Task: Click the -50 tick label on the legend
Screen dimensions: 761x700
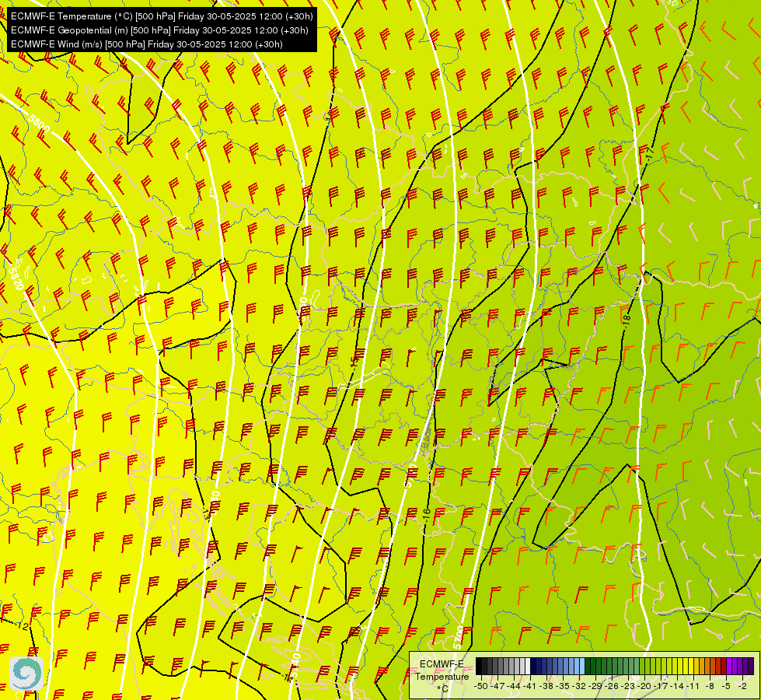Action: [481, 686]
